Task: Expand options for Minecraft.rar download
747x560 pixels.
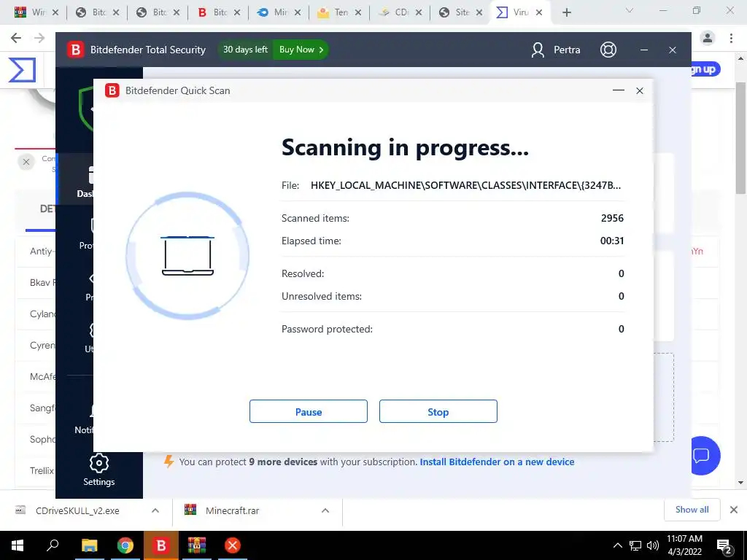Action: tap(325, 510)
